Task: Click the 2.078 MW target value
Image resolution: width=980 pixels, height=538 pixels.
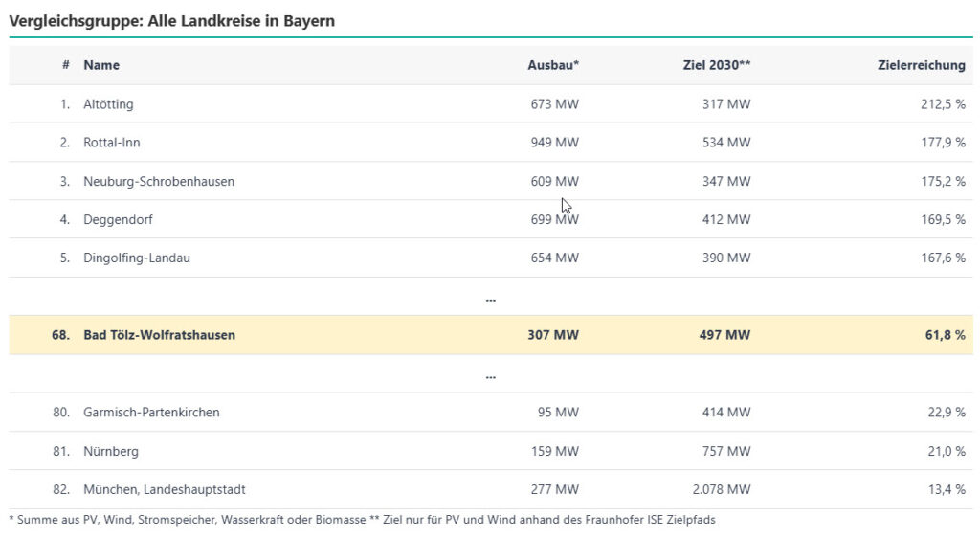Action: point(724,489)
